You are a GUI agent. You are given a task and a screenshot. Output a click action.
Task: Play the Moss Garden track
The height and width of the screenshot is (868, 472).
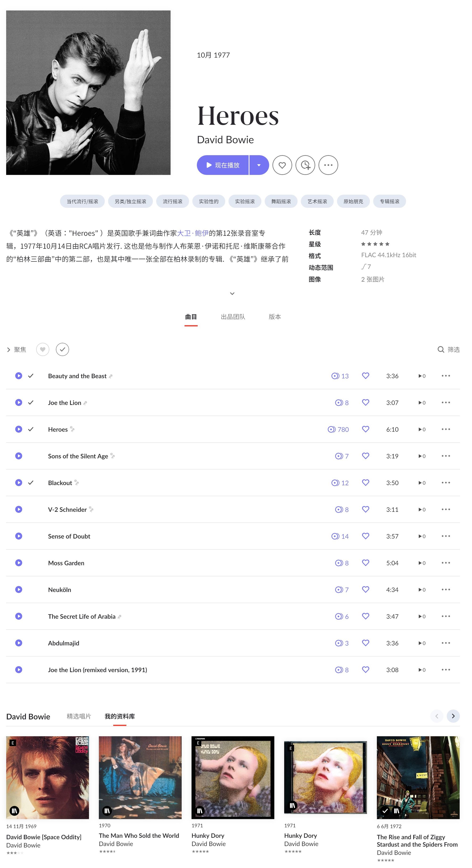(19, 562)
